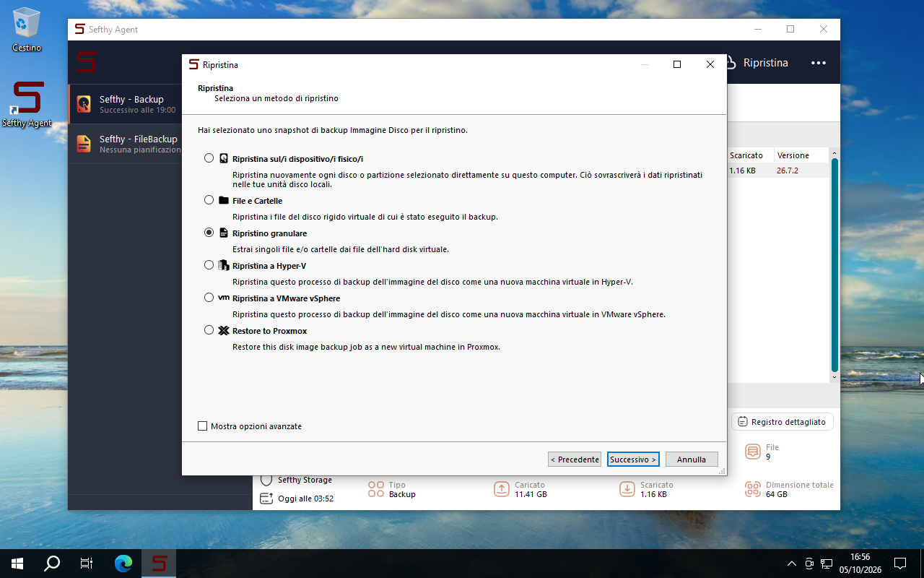The height and width of the screenshot is (578, 924).
Task: Click the File count icon
Action: 753,452
